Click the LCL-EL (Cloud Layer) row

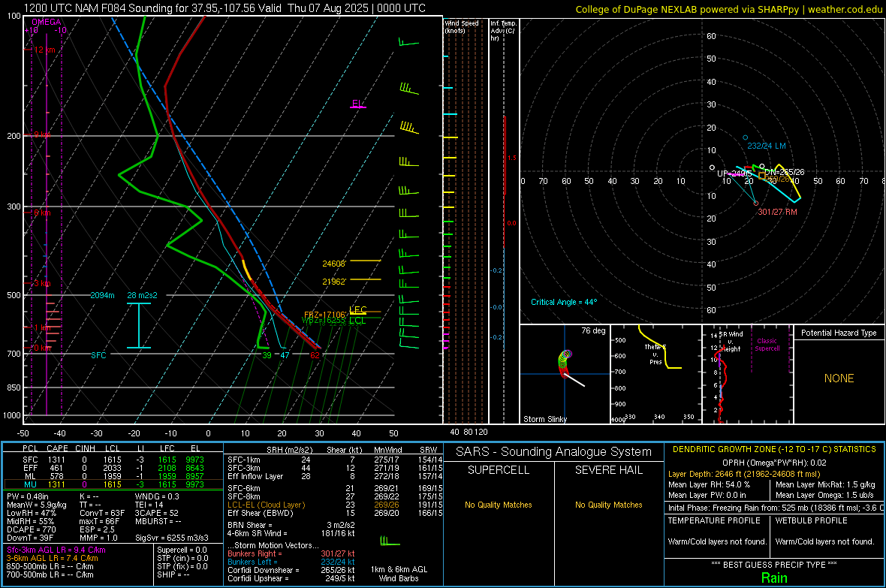335,505
